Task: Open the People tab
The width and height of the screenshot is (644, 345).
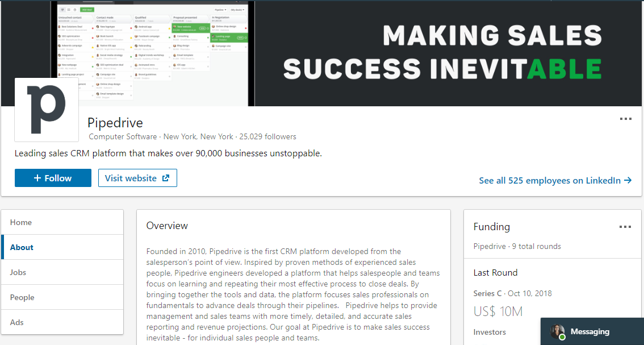Action: click(x=22, y=297)
